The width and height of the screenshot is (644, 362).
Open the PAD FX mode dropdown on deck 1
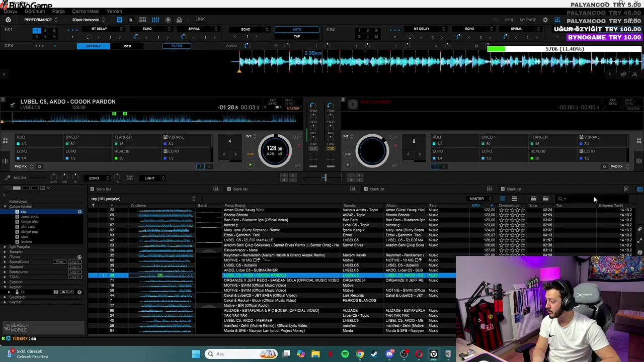pos(24,166)
